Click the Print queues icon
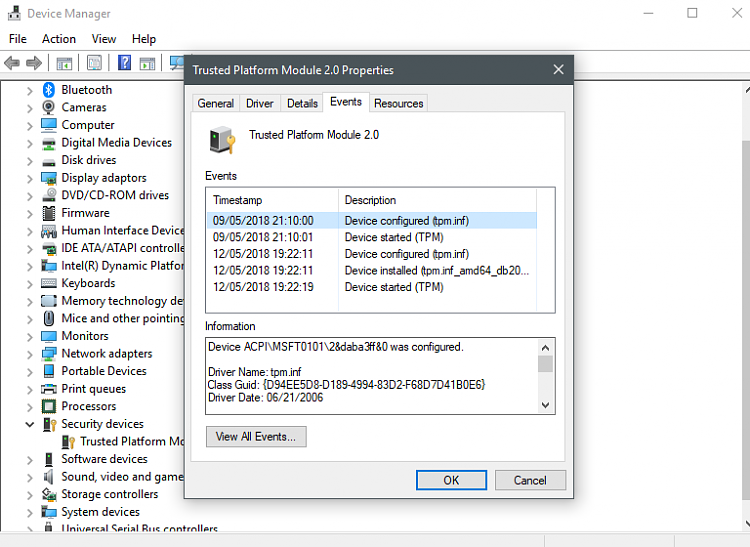The height and width of the screenshot is (547, 750). [x=48, y=389]
